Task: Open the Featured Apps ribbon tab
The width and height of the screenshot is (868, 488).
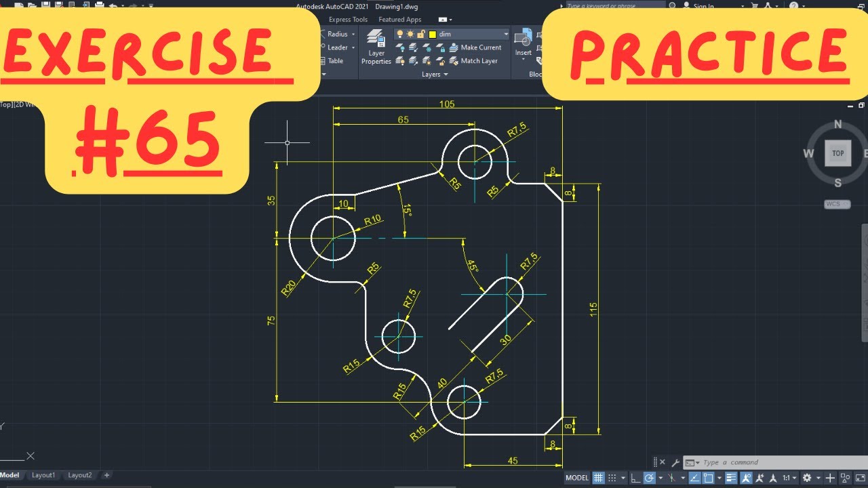Action: [400, 20]
